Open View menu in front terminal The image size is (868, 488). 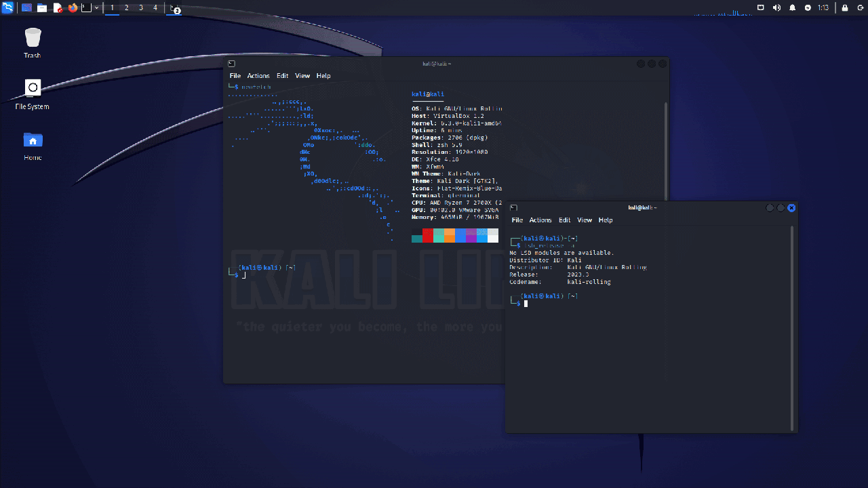(585, 220)
